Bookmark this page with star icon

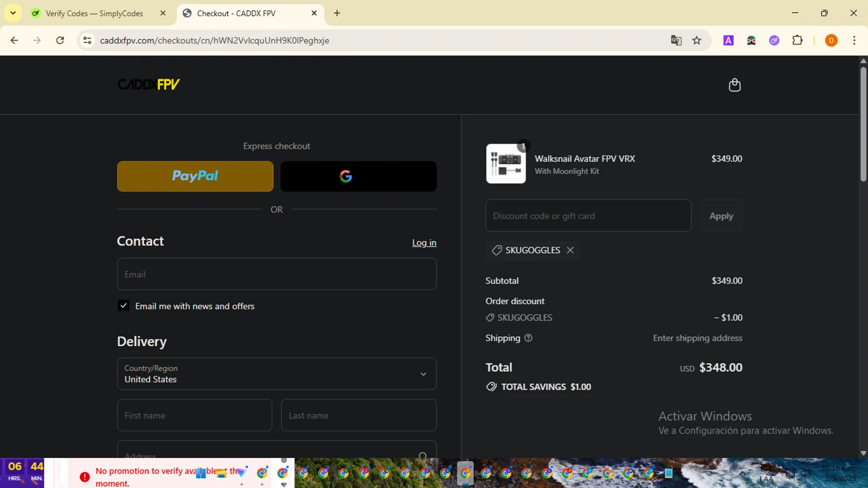click(x=697, y=40)
